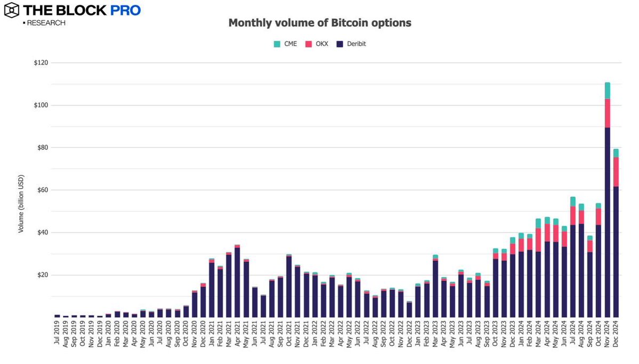Screen dimensions: 639x364
Task: Toggle the OKX series legend label
Action: (x=321, y=44)
